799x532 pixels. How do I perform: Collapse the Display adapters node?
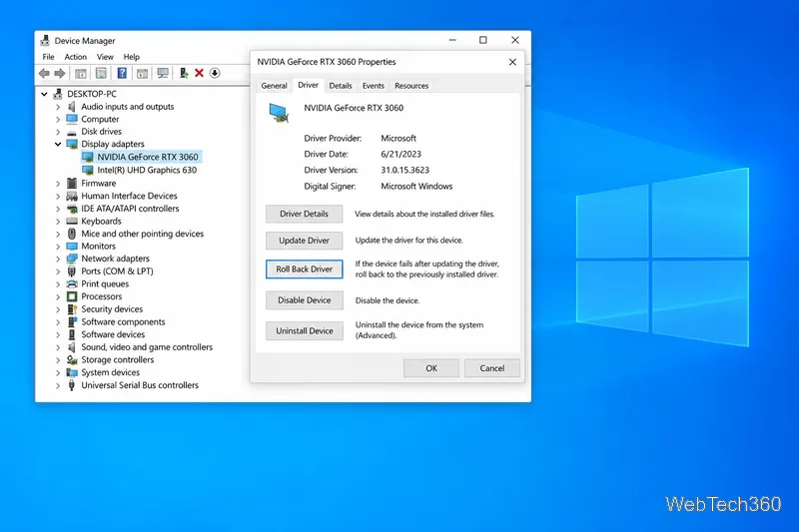coord(58,144)
